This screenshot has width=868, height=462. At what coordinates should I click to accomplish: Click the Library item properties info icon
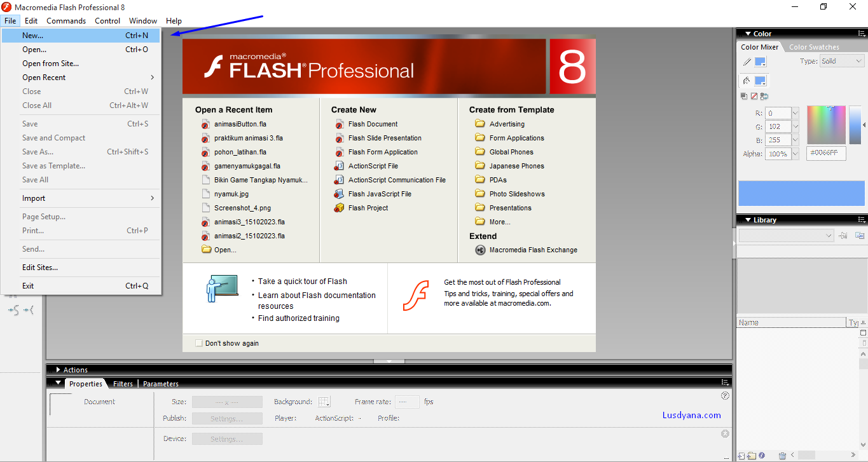(762, 455)
